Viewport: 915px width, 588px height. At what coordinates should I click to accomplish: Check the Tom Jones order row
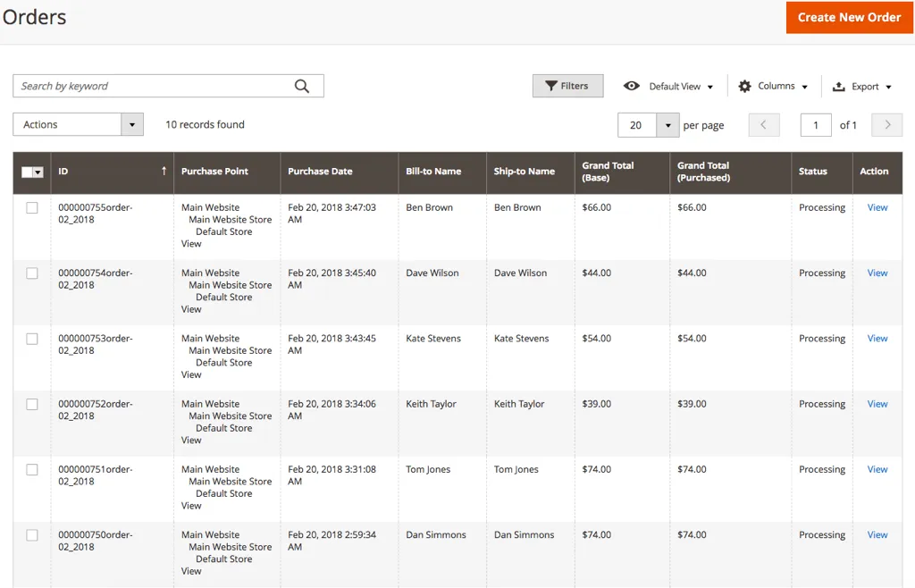tap(32, 469)
